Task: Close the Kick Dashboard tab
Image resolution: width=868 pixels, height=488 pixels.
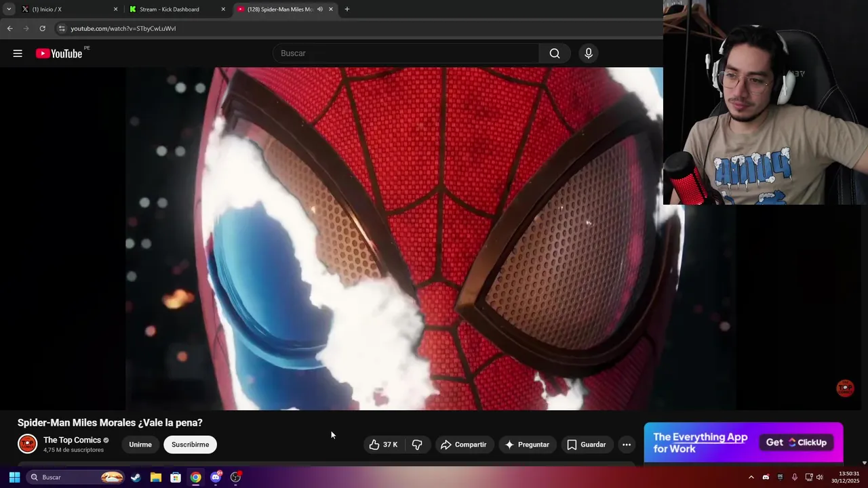Action: point(223,9)
